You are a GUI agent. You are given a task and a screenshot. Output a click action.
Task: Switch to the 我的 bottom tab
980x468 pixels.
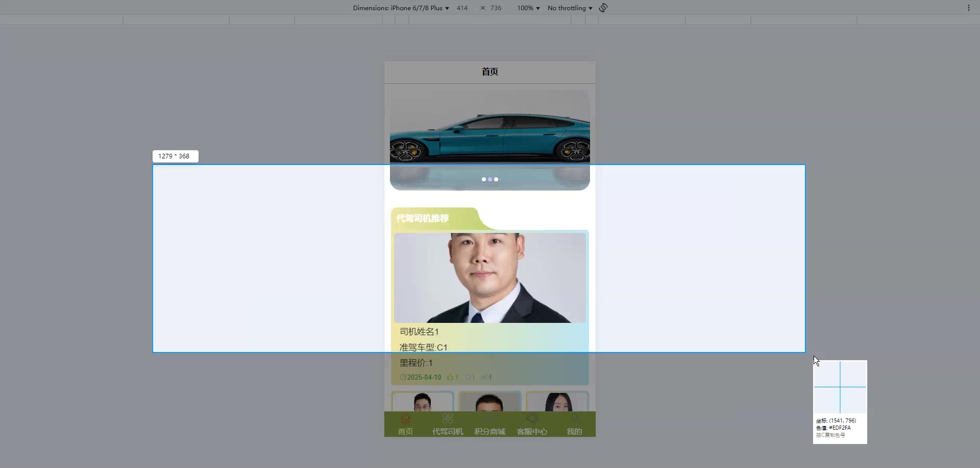[574, 425]
